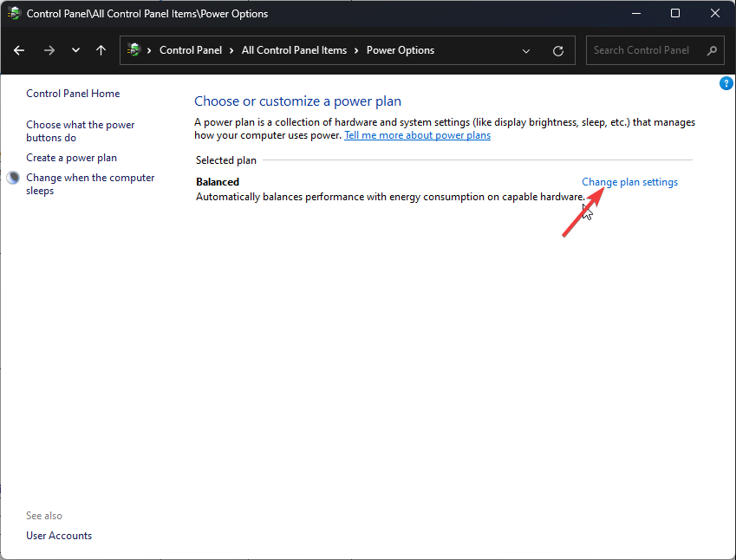This screenshot has width=736, height=560.
Task: Go up one level with up arrow
Action: pos(101,50)
